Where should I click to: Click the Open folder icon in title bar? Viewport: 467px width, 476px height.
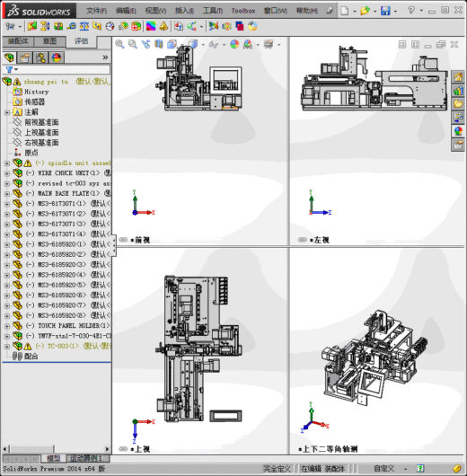(365, 11)
